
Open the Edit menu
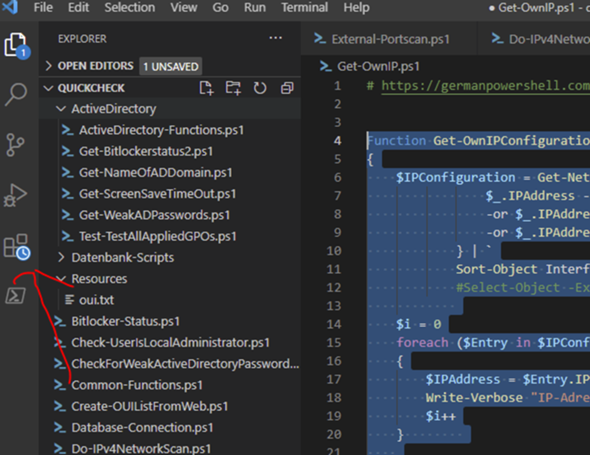[x=78, y=7]
